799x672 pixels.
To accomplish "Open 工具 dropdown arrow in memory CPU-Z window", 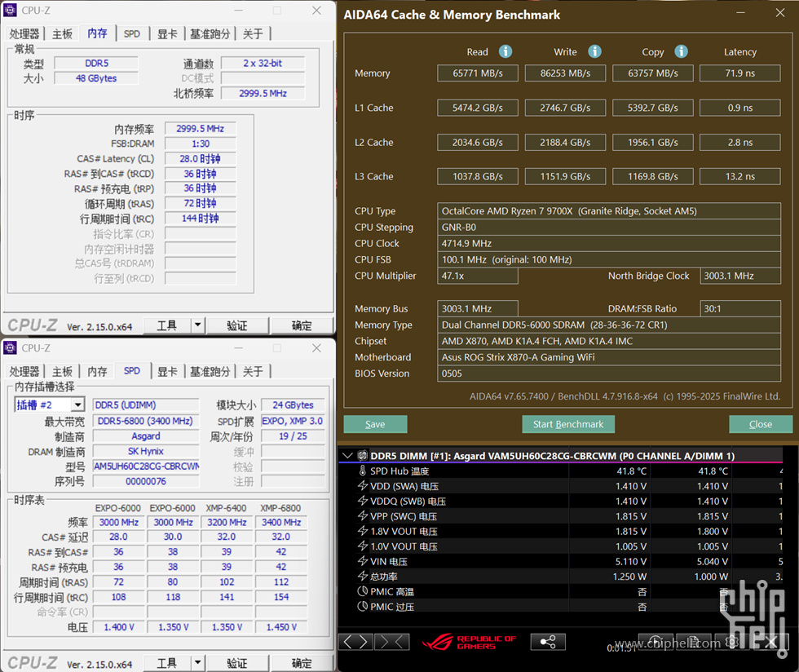I will pos(197,325).
